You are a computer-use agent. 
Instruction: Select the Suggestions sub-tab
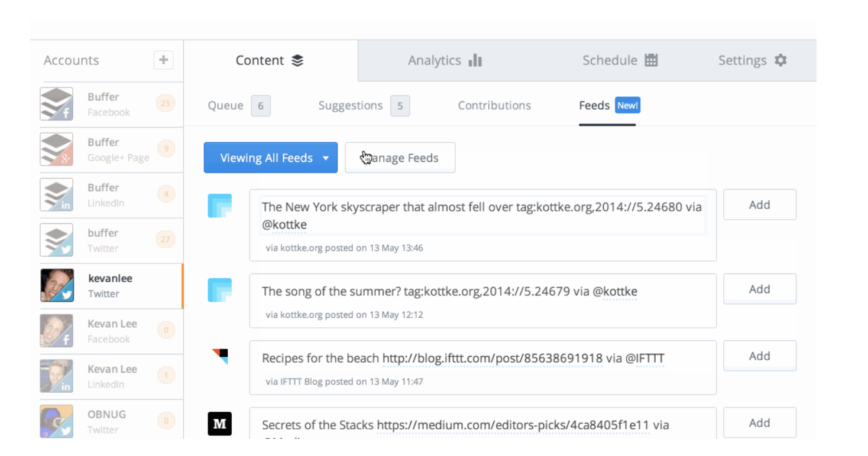coord(364,106)
